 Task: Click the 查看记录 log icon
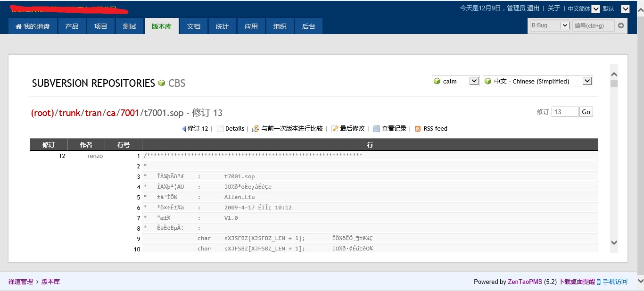(377, 128)
